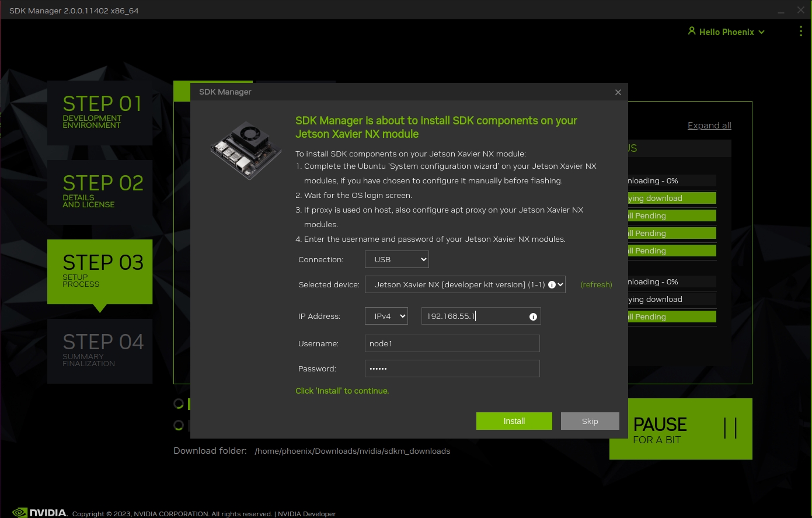The width and height of the screenshot is (812, 518).
Task: Select STEP 02 Details and License
Action: point(100,192)
